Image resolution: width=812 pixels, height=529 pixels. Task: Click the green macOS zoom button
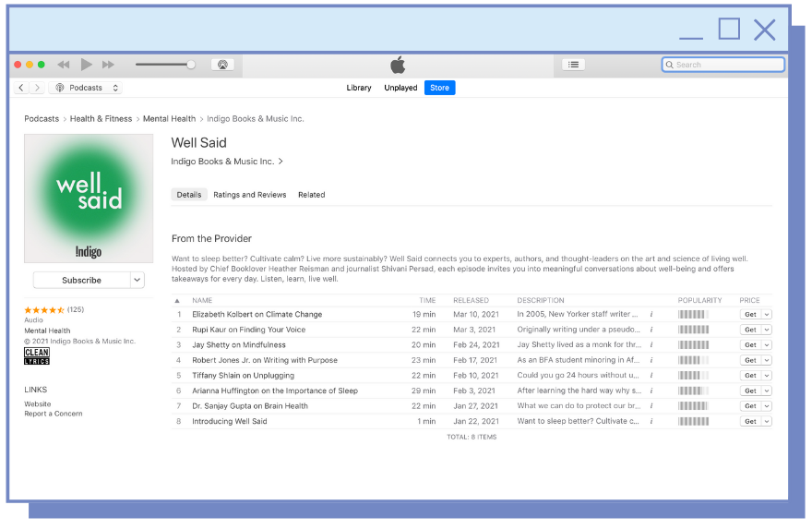click(42, 65)
